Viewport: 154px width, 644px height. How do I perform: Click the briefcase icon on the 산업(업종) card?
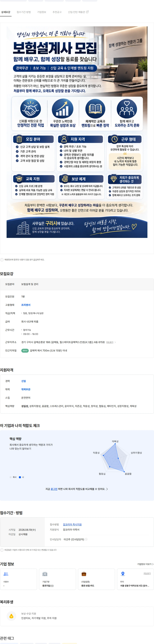click(84, 574)
